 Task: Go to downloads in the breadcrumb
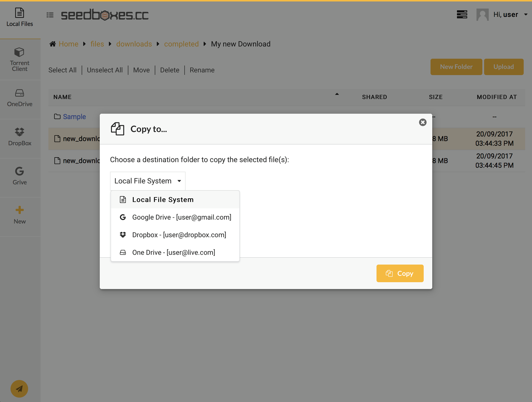(x=134, y=44)
